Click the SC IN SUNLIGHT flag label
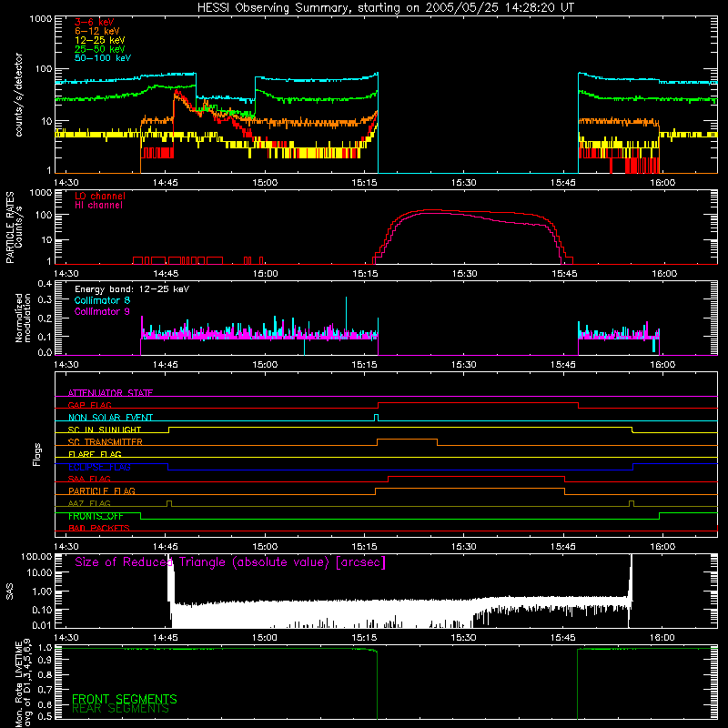Viewport: 728px width, 728px height. pos(105,430)
